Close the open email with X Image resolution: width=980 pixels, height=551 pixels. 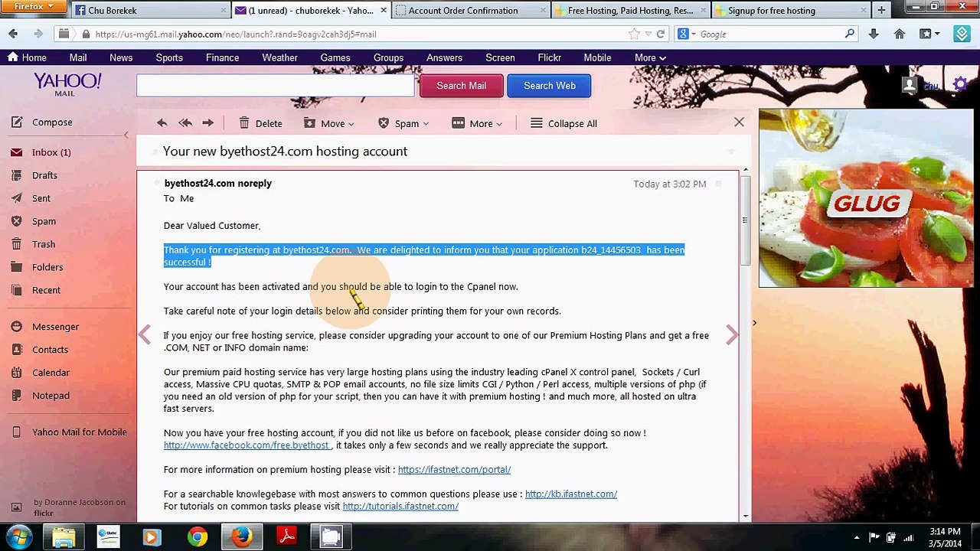[739, 122]
